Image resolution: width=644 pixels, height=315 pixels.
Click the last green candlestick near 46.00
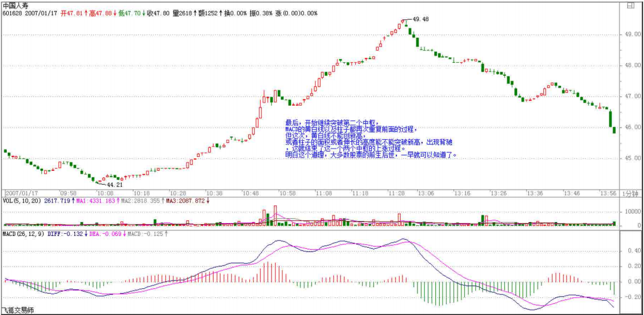[x=613, y=130]
